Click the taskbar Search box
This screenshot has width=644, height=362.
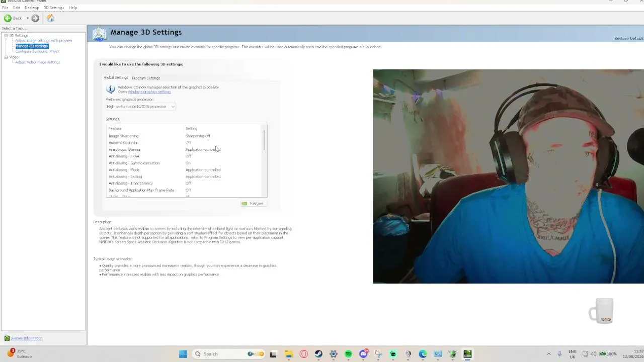[x=228, y=354]
